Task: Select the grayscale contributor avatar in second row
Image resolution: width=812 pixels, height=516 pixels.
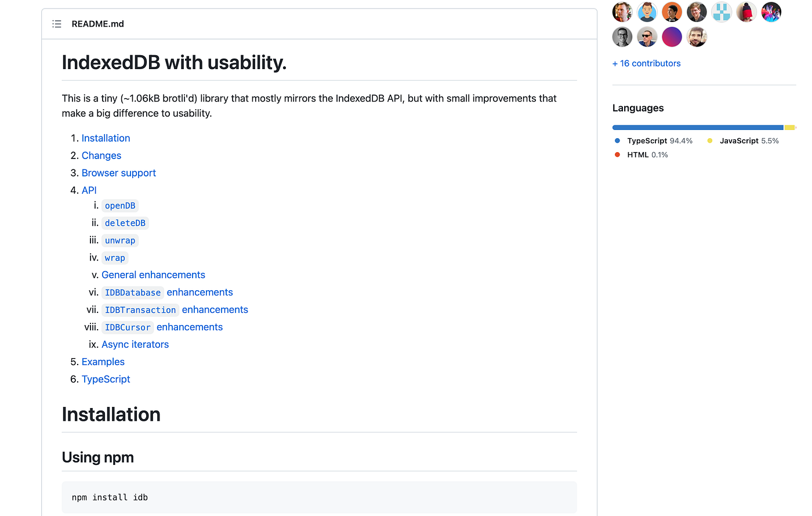Action: click(622, 37)
